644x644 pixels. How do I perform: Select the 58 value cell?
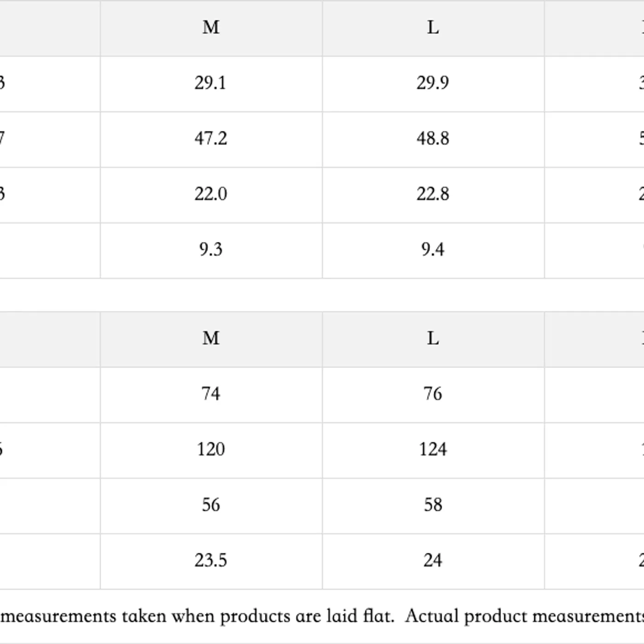point(433,505)
